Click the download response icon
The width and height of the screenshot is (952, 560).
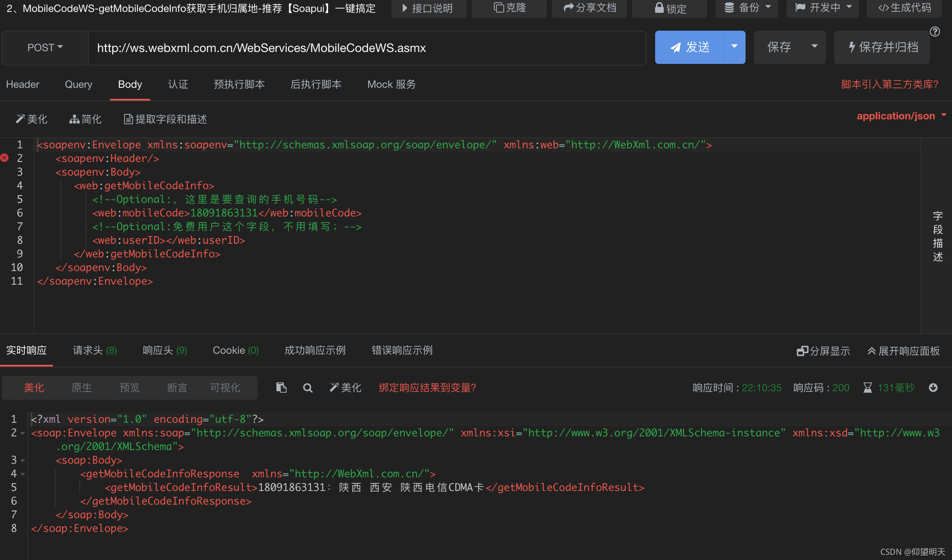[933, 387]
